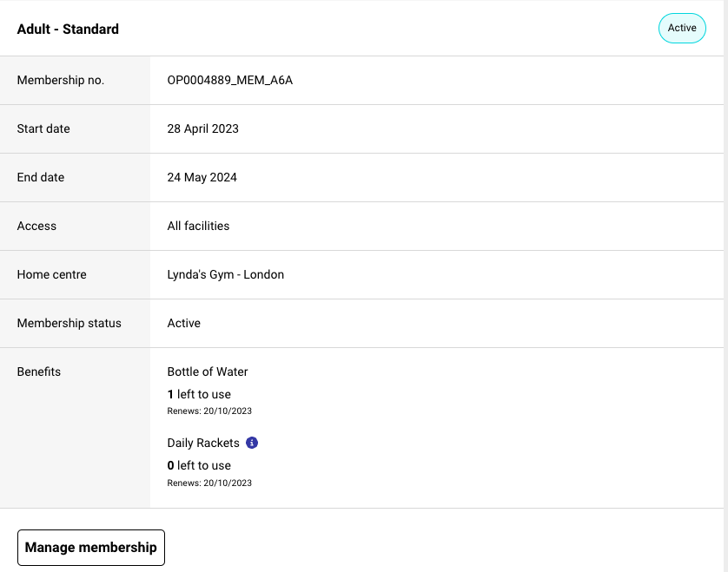728x572 pixels.
Task: Click renewal date under Bottle of Water
Action: coord(209,411)
